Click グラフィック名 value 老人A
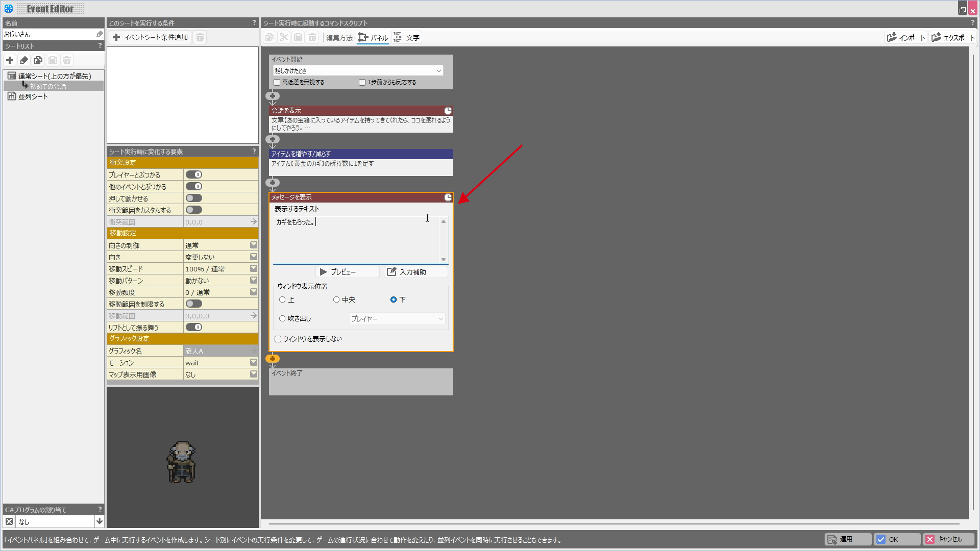 [x=220, y=351]
